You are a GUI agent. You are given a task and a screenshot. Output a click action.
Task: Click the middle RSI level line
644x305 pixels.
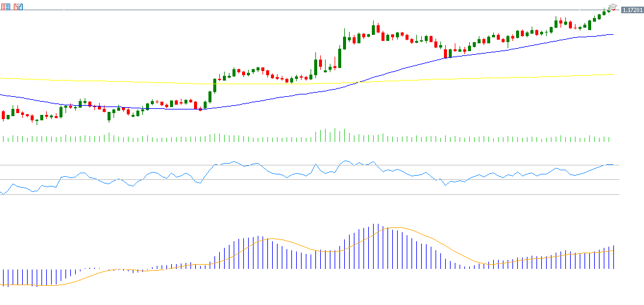click(300, 179)
